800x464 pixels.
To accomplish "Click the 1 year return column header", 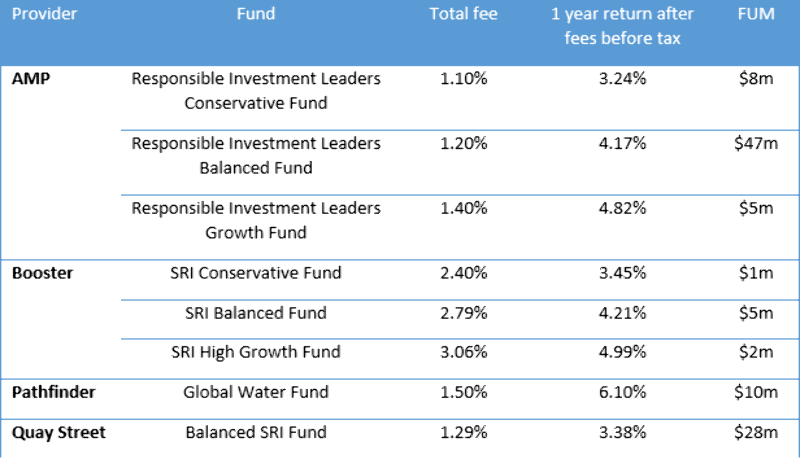I will [x=615, y=27].
